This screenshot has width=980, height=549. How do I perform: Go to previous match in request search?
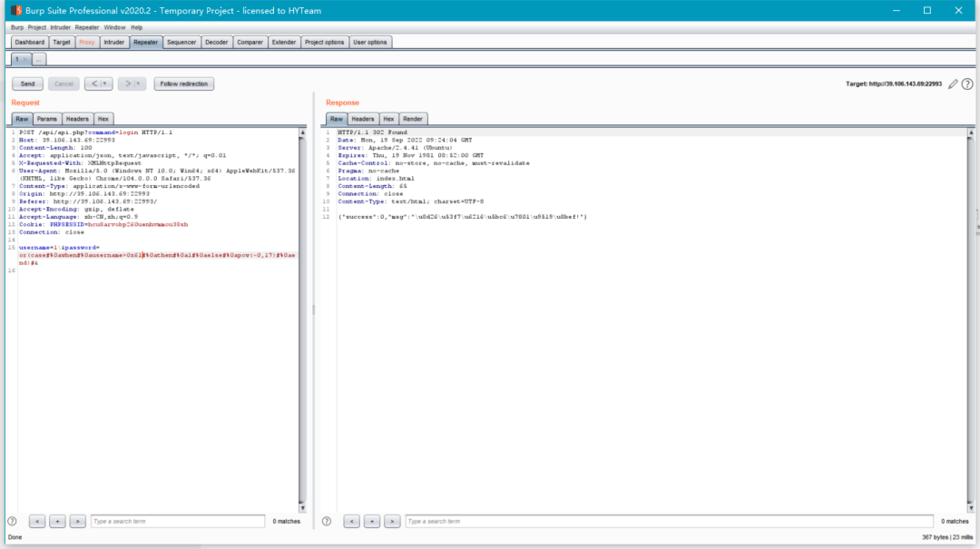(37, 521)
